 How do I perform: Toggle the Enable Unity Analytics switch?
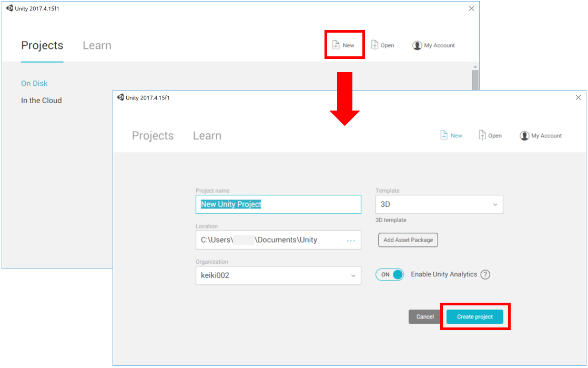pos(390,274)
